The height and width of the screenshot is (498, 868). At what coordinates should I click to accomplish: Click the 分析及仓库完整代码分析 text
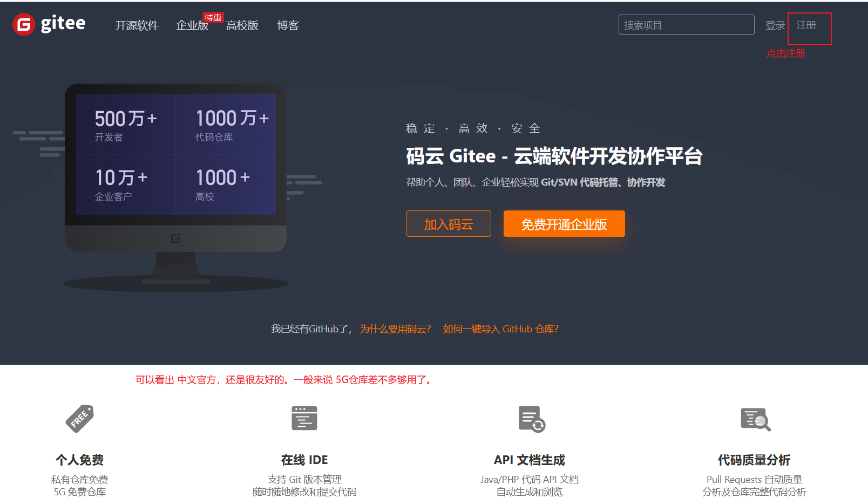tap(754, 492)
